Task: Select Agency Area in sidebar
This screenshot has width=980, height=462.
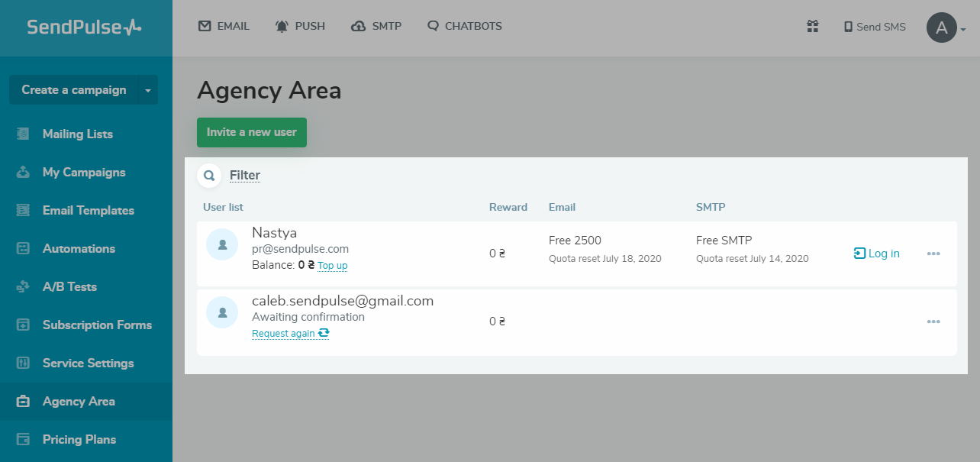Action: pos(86,402)
